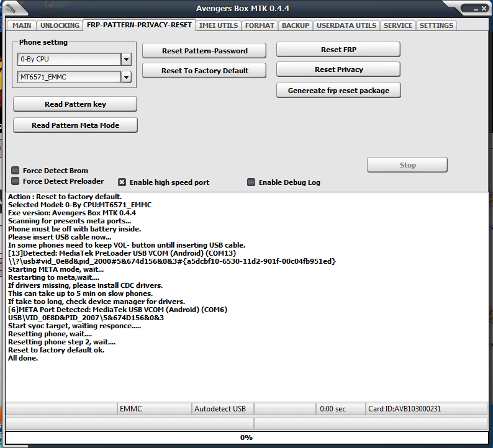493x448 pixels.
Task: Click log line 'Resetting phone step 2, wait....'
Action: coord(61,342)
